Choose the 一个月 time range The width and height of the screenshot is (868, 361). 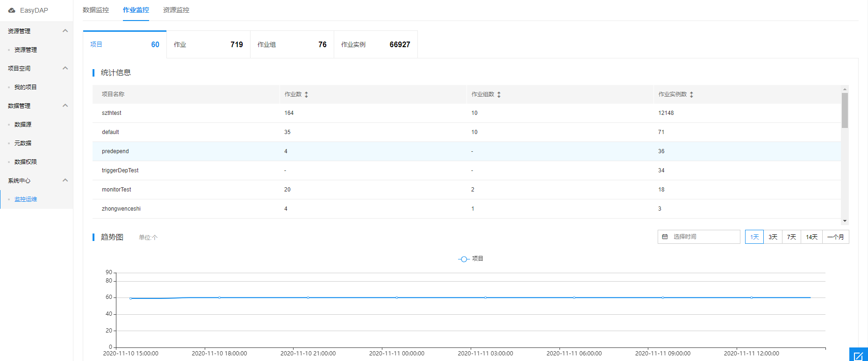835,237
